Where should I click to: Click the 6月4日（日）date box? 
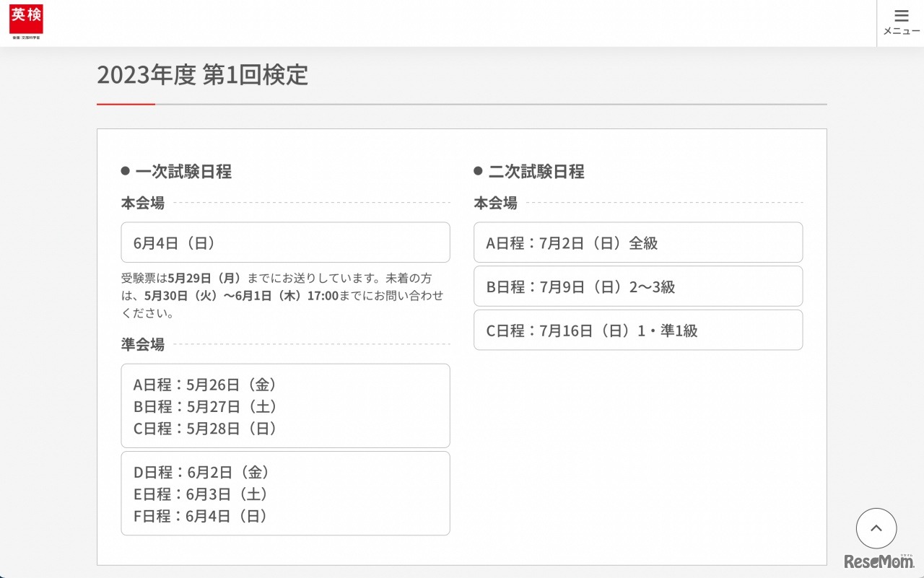[x=285, y=242]
